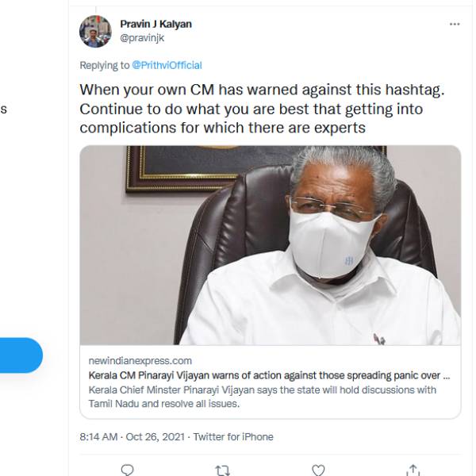Click the gray Replying to label
This screenshot has width=476, height=476.
click(104, 65)
